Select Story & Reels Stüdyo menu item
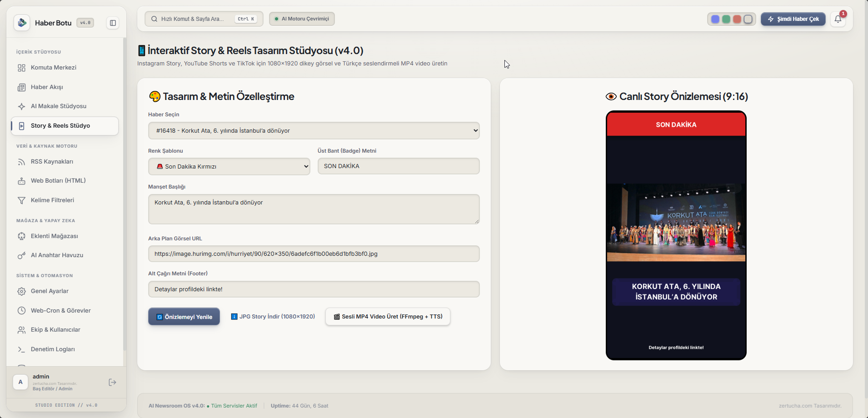The height and width of the screenshot is (418, 868). (65, 126)
